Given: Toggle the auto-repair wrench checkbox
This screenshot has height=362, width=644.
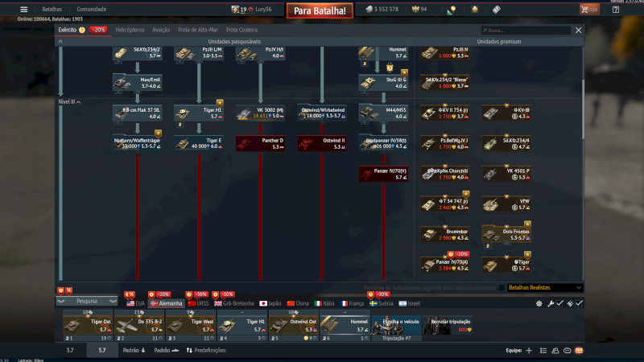Looking at the screenshot, I should point(559,303).
